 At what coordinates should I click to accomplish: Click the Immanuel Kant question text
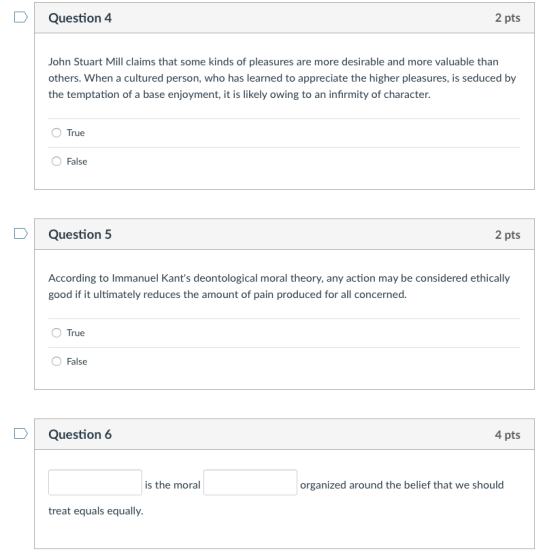[x=279, y=286]
